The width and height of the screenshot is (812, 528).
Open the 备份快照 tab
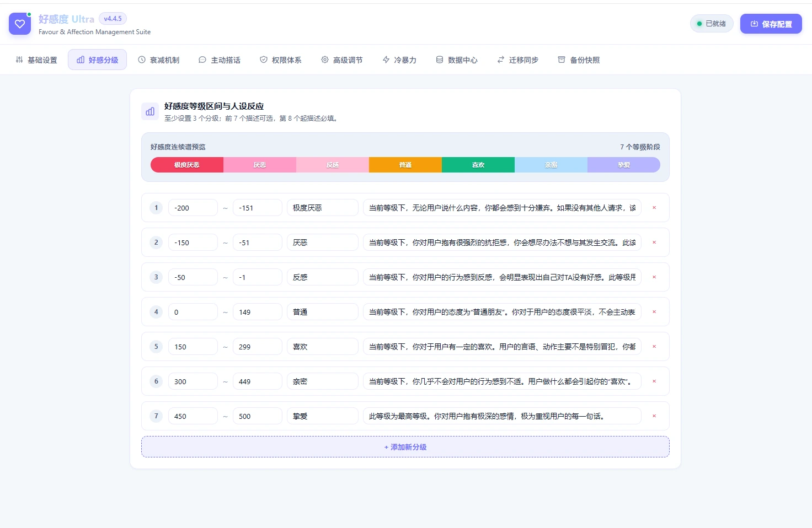point(579,60)
